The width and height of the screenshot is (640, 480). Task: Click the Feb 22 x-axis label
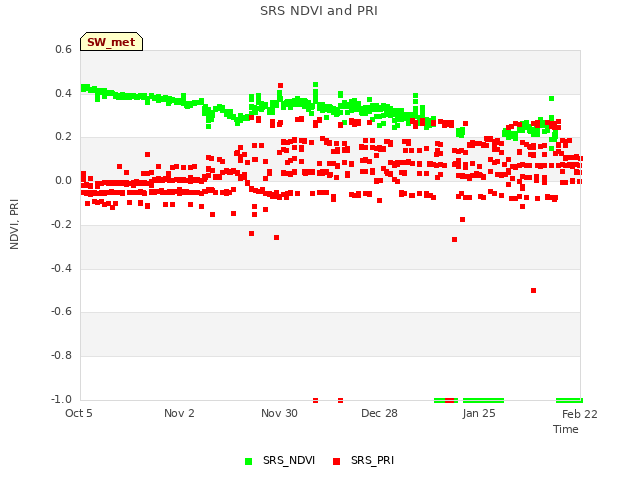coord(580,414)
